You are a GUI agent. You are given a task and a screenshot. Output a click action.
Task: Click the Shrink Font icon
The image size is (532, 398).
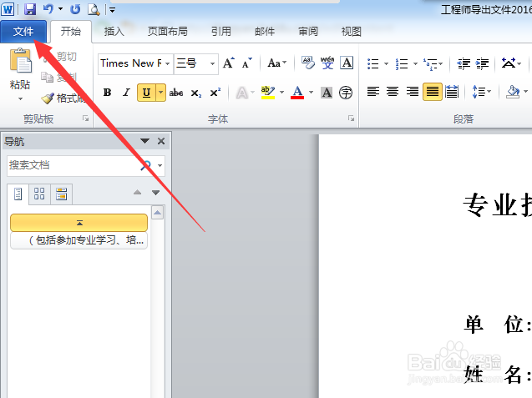246,63
